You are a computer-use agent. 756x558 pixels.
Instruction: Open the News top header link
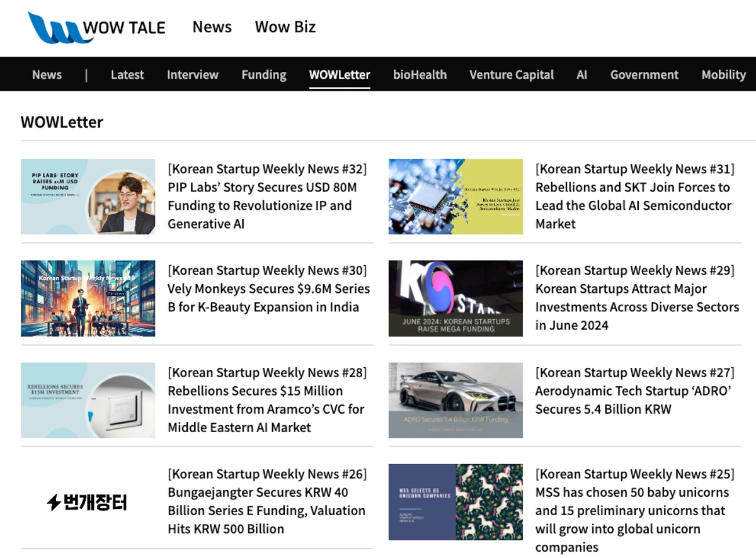212,27
